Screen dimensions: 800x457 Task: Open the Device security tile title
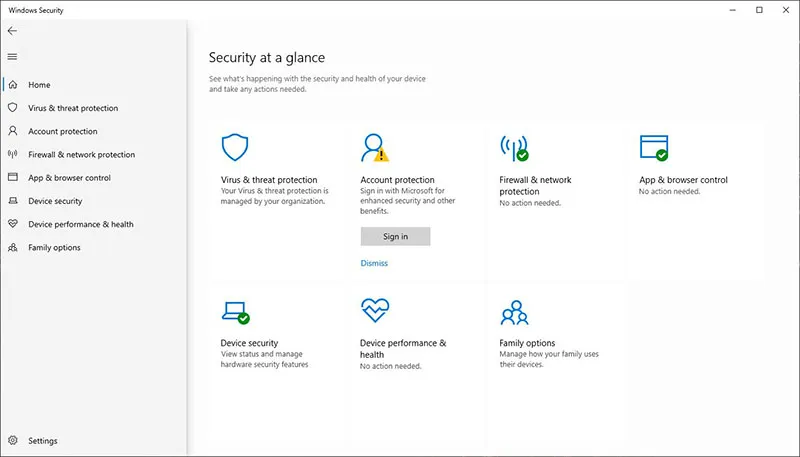249,343
